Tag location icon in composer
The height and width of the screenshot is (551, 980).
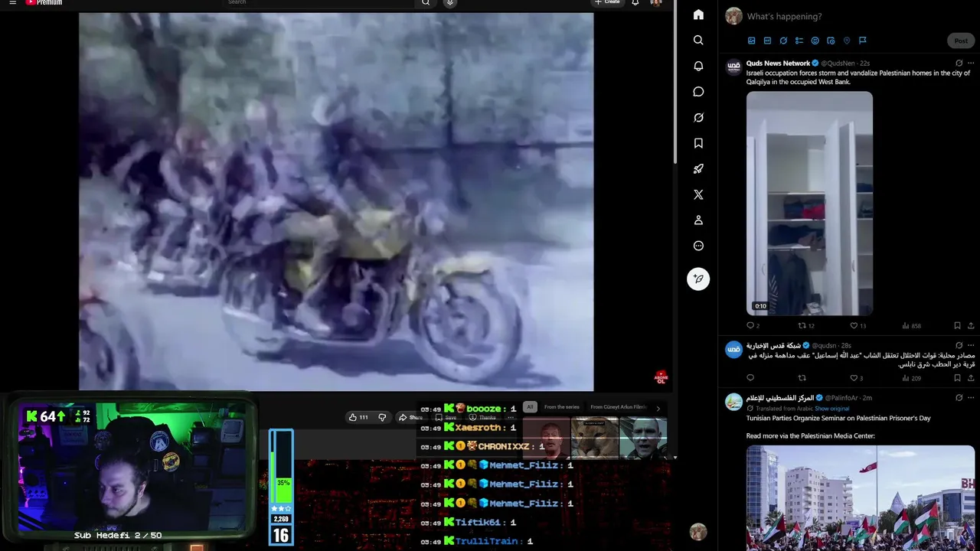pos(847,41)
